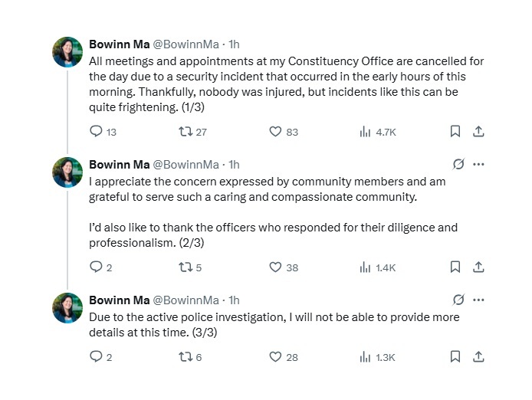Screen dimensions: 532x400
Task: Click Grok icon on the third tweet
Action: click(x=458, y=300)
